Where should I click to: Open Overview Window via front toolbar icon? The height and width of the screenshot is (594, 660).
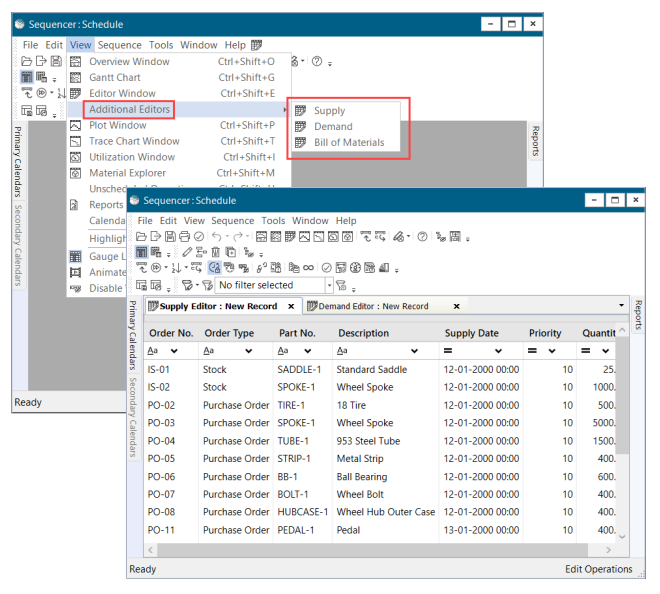(x=261, y=237)
